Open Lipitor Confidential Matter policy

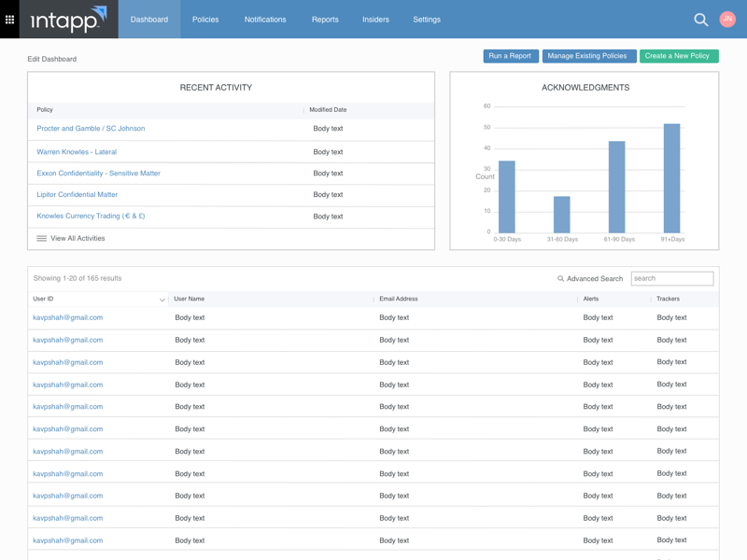(78, 195)
